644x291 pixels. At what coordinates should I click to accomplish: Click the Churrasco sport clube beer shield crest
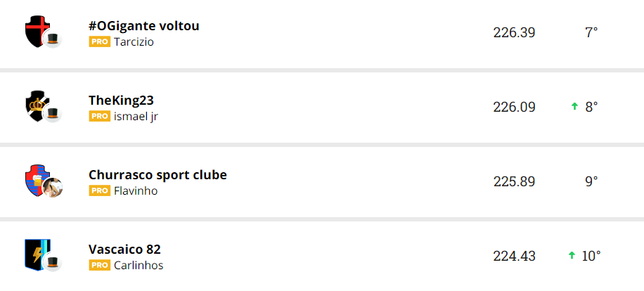click(x=35, y=179)
